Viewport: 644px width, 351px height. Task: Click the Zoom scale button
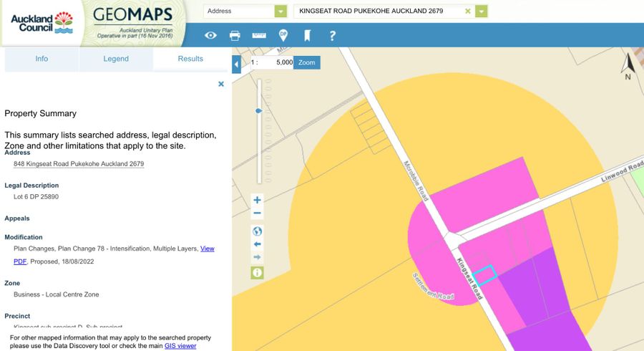pos(307,62)
